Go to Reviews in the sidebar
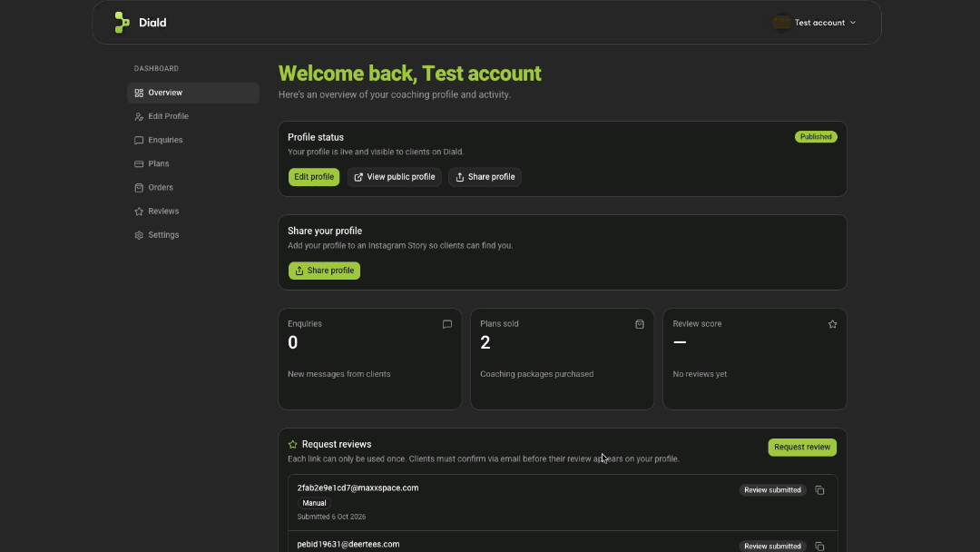This screenshot has height=552, width=980. click(193, 212)
